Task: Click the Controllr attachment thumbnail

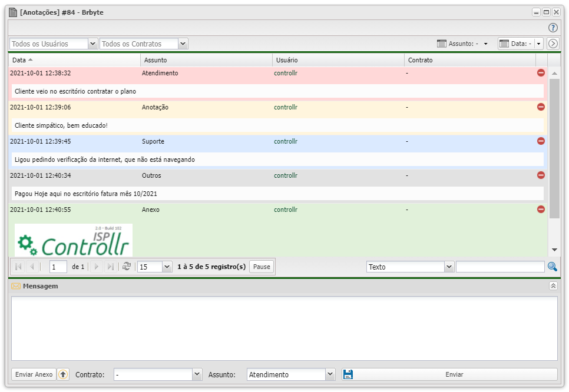Action: 74,240
